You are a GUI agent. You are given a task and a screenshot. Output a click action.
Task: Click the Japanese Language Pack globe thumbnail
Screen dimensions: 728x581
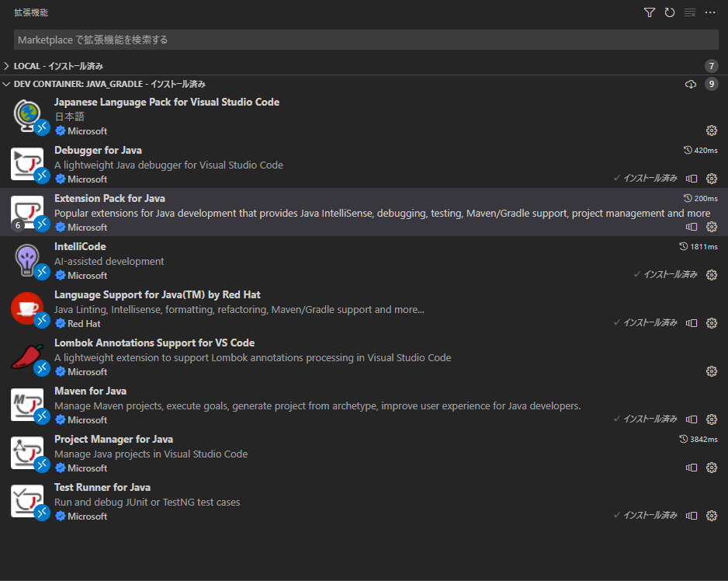(x=27, y=116)
